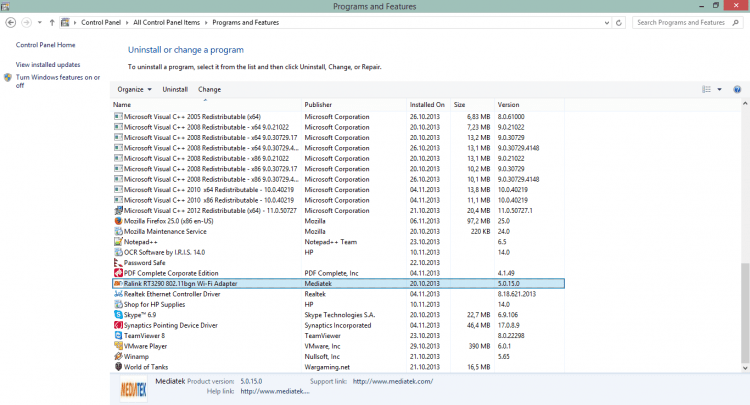
Task: Click the scrollbar down arrow
Action: (745, 368)
